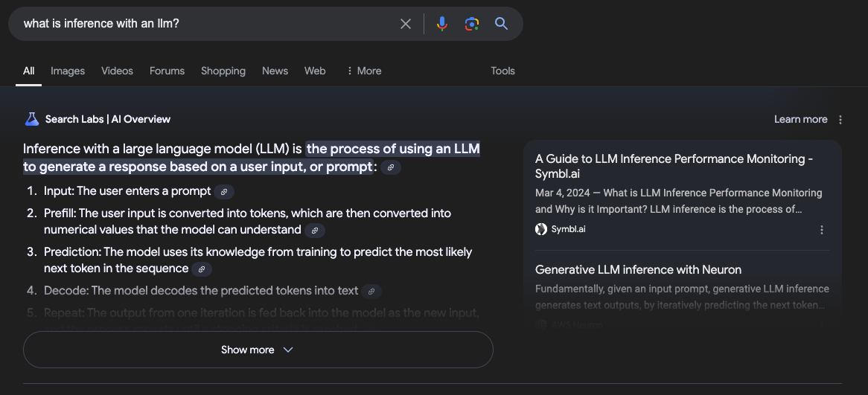Switch to the Web tab

coord(315,71)
